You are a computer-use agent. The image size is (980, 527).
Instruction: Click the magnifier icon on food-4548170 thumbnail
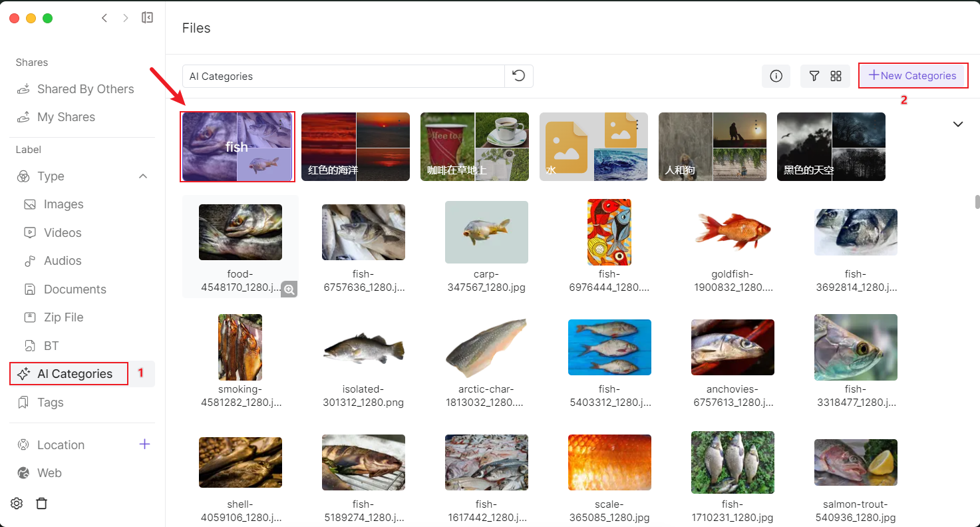(289, 289)
